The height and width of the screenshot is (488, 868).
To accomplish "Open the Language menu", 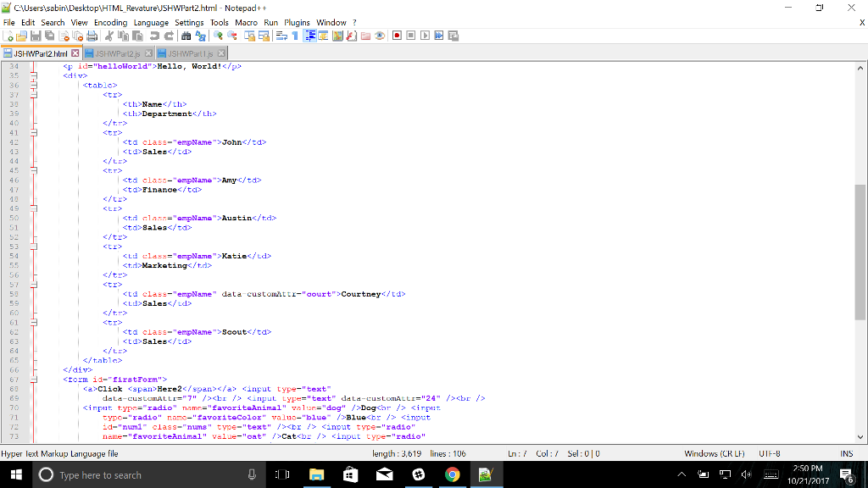I will tap(151, 23).
